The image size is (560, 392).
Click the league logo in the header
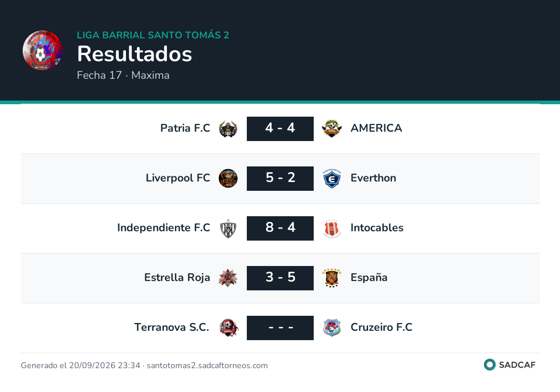(43, 50)
